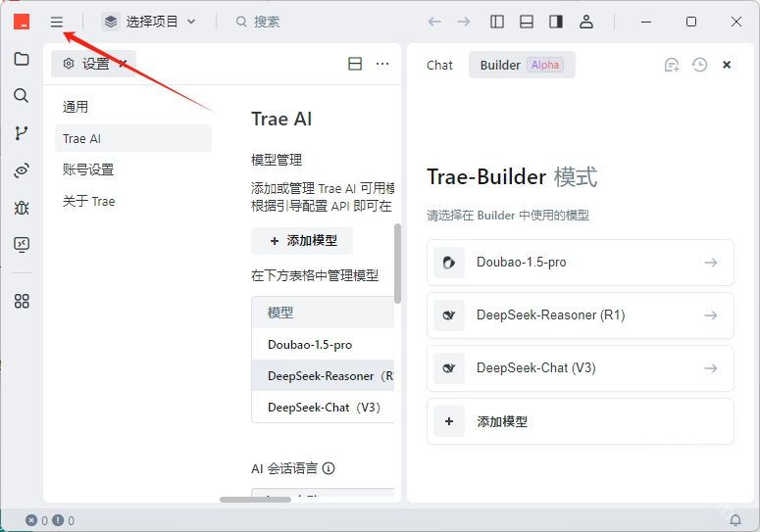This screenshot has height=532, width=760.
Task: Open Source Control branch icon
Action: pos(22,133)
